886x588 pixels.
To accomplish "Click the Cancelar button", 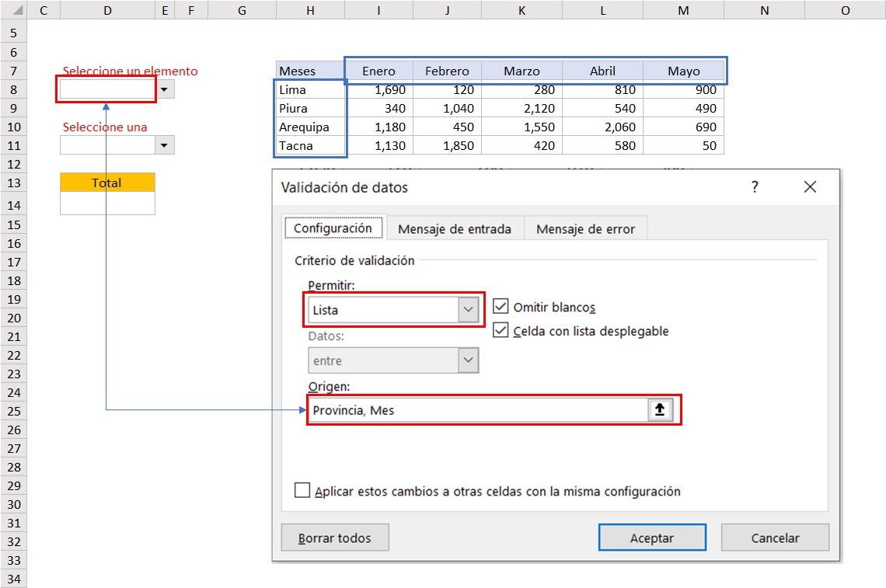I will tap(774, 537).
